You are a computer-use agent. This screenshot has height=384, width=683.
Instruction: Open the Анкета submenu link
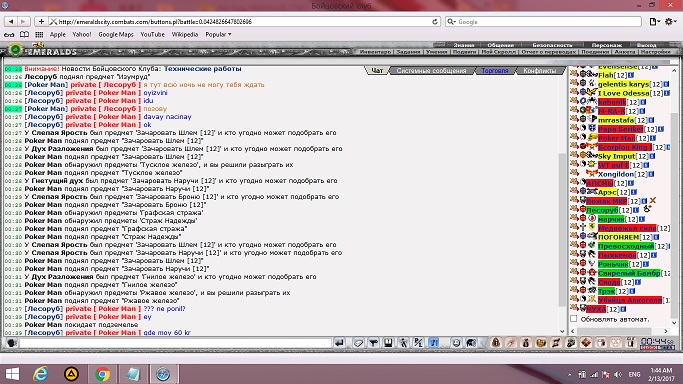point(625,52)
